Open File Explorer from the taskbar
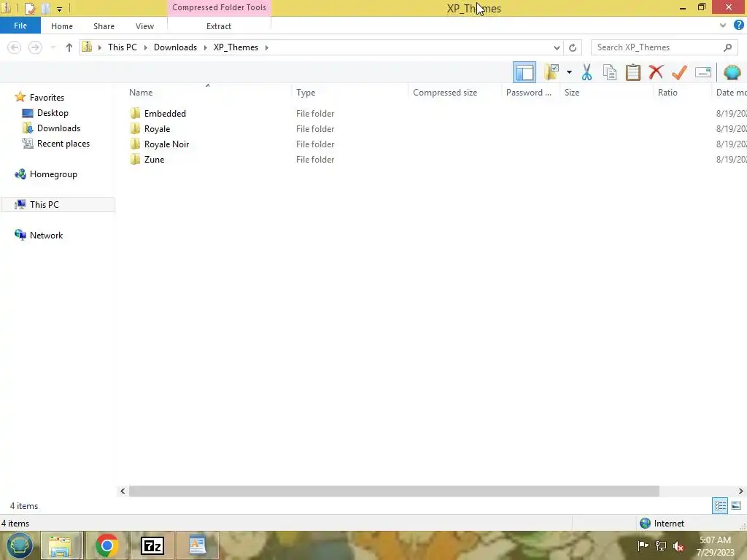 61,545
